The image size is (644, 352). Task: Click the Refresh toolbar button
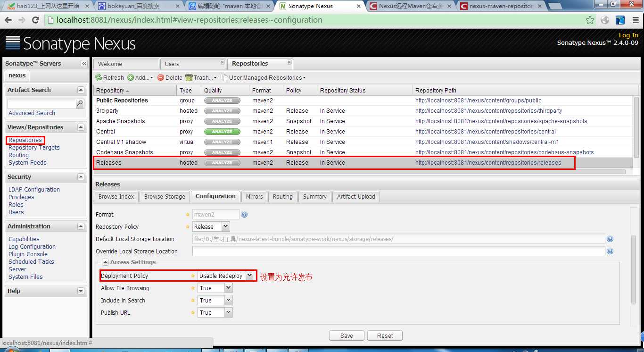[x=109, y=77]
